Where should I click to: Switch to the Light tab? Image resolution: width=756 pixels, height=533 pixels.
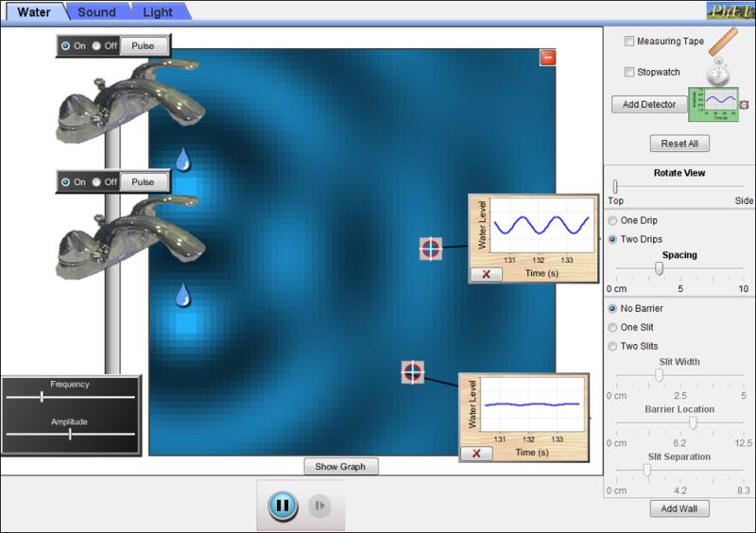(x=158, y=12)
